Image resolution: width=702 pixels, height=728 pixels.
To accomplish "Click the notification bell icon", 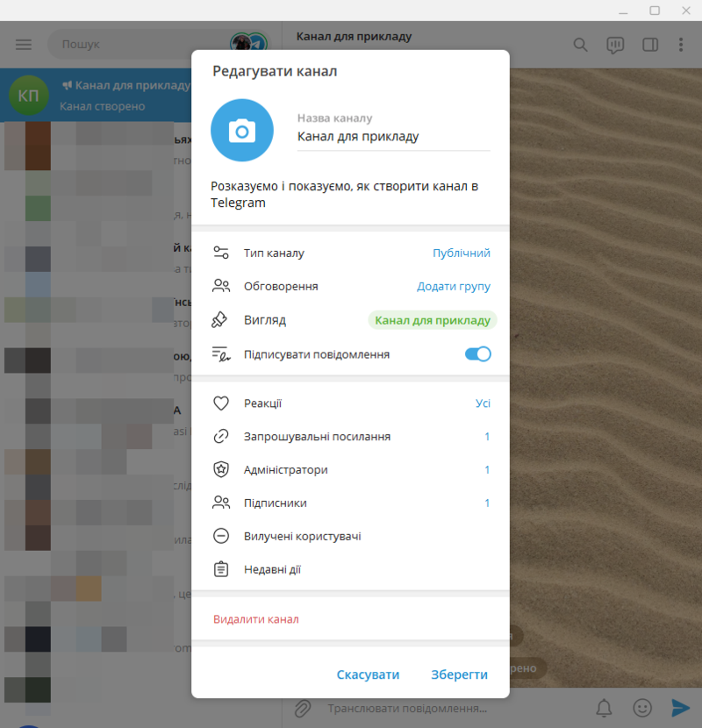I will pyautogui.click(x=604, y=709).
